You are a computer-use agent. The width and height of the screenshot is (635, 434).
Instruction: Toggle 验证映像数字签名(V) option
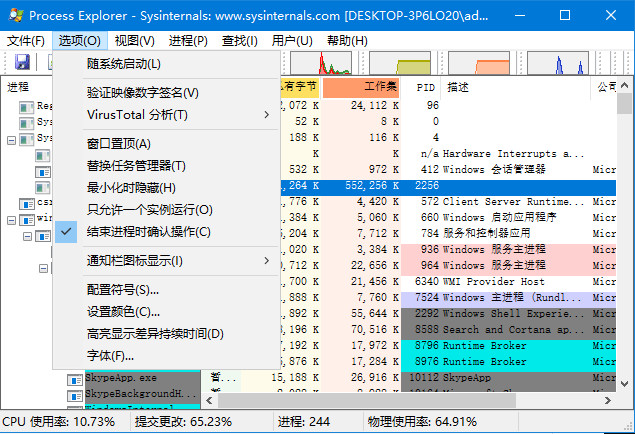pos(166,93)
